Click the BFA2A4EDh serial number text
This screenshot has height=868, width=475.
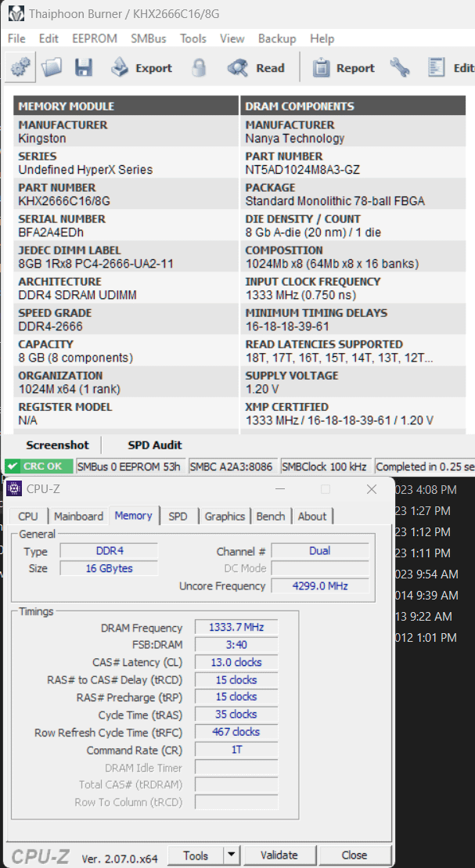point(51,232)
